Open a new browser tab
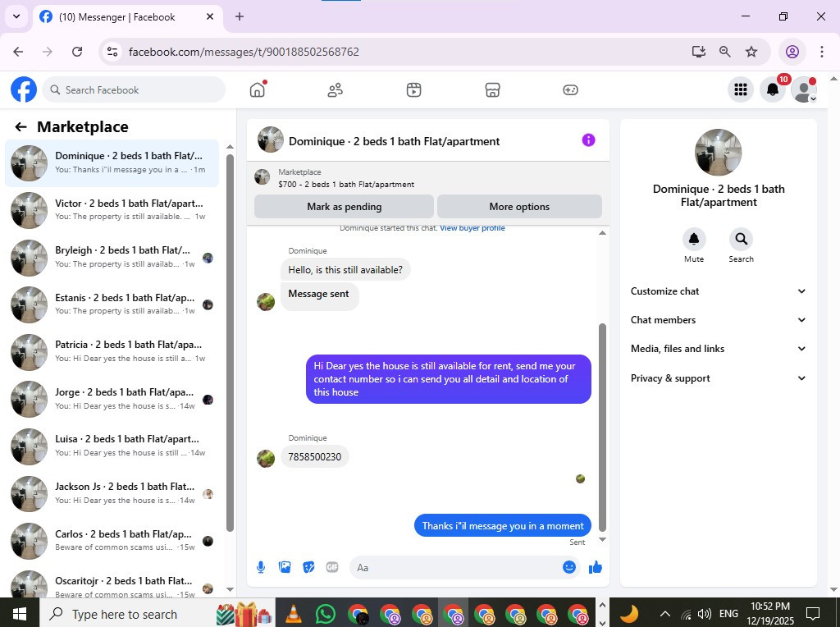The height and width of the screenshot is (627, 840). click(x=240, y=16)
